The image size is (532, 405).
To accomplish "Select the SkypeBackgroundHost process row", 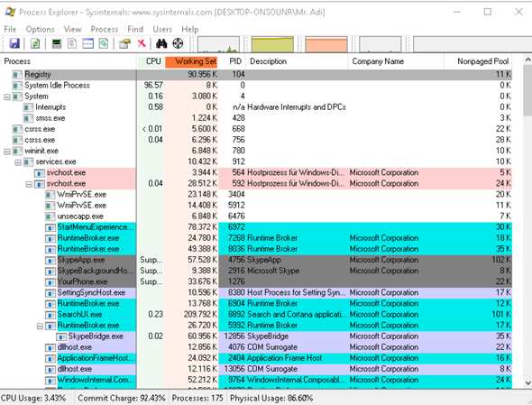I will [256, 271].
